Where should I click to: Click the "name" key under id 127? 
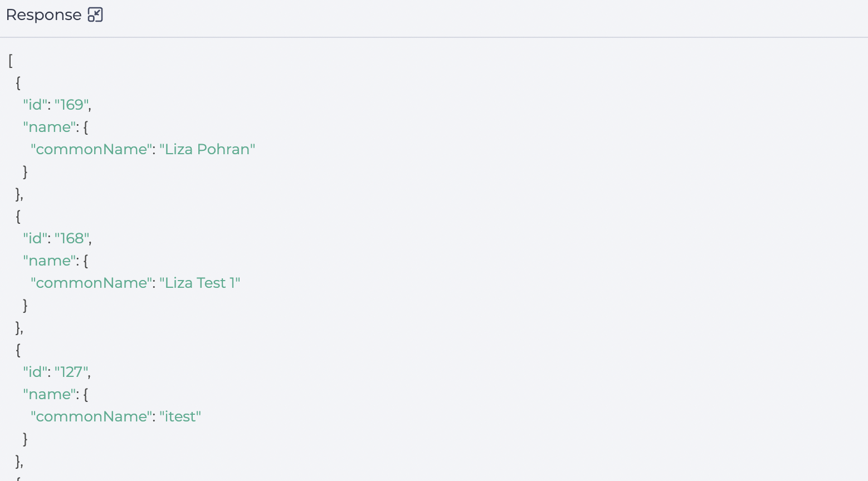[50, 394]
